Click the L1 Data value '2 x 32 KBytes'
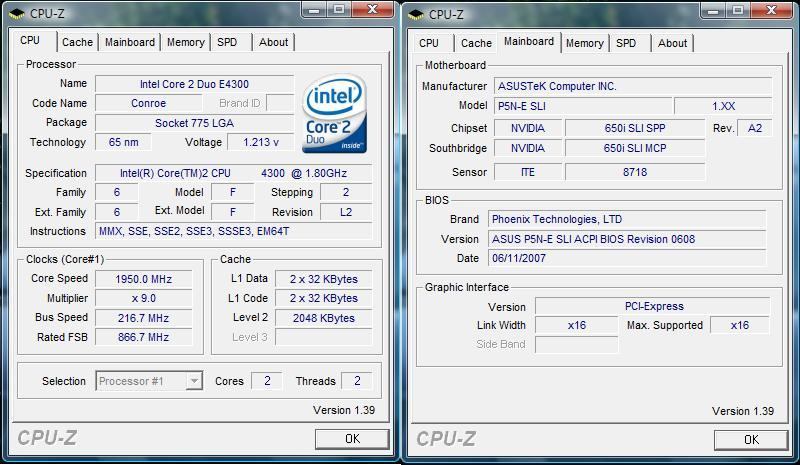800x465 pixels. point(323,279)
